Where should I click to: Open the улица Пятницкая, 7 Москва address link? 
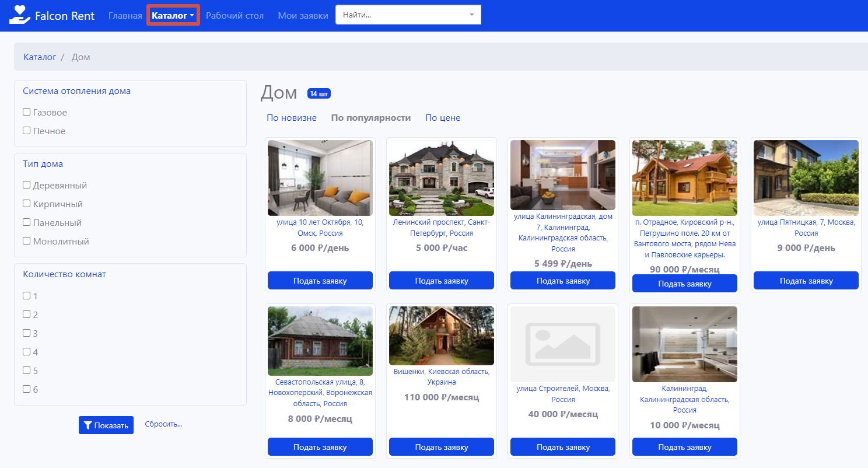click(806, 228)
